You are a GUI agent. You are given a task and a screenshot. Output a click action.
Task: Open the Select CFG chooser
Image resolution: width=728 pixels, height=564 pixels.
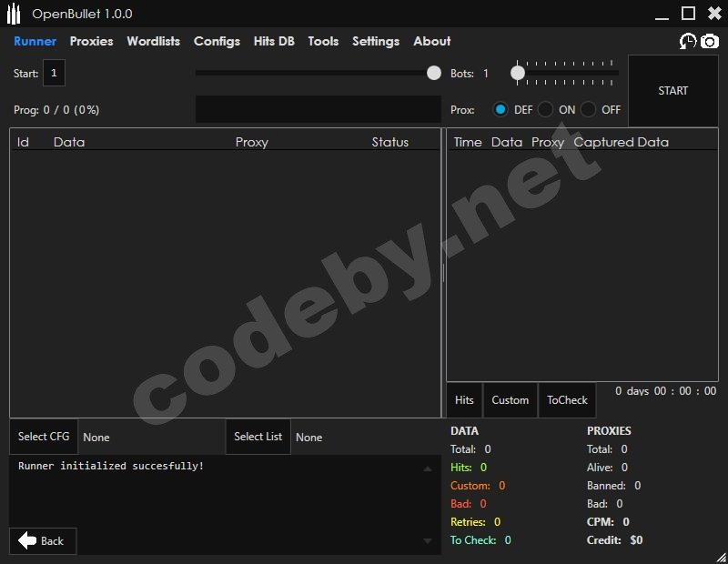click(x=44, y=437)
